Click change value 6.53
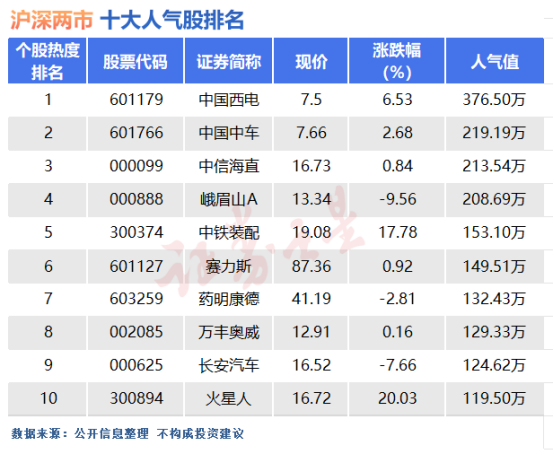 tap(398, 99)
